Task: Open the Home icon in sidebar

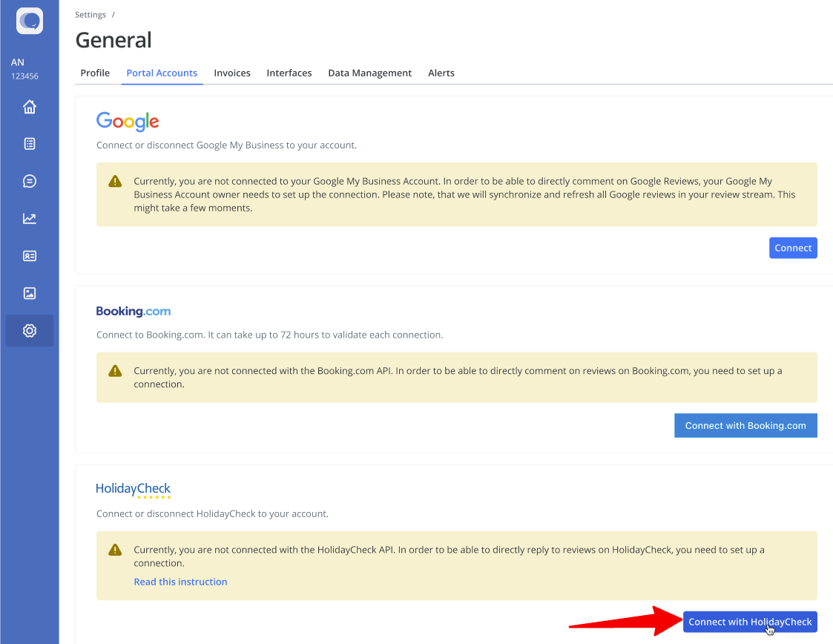Action: click(x=30, y=107)
